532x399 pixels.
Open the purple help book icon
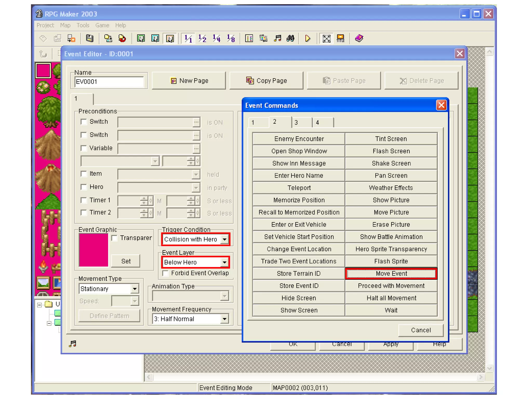tap(359, 38)
